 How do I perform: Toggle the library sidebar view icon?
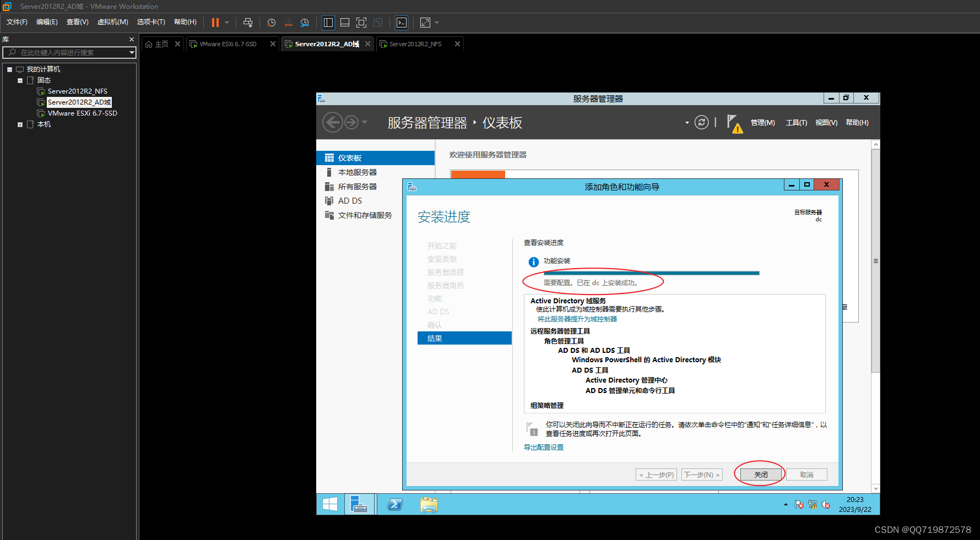tap(328, 23)
